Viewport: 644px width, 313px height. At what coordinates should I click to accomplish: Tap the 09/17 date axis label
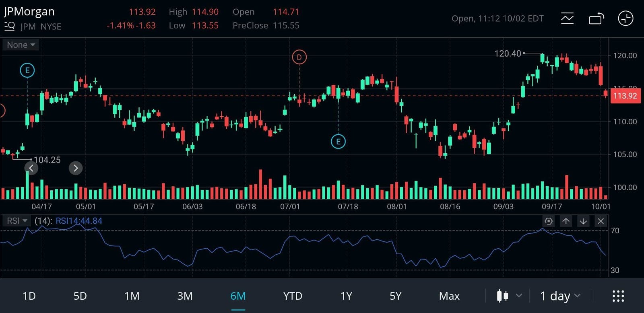point(552,206)
